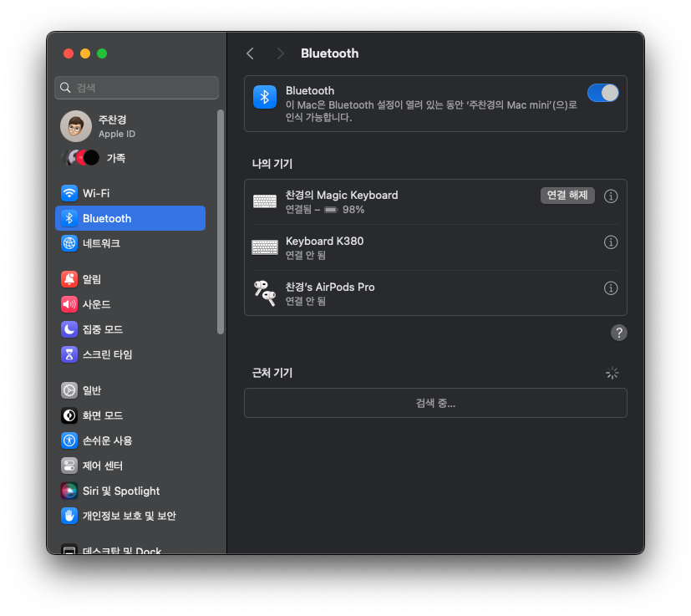691x616 pixels.
Task: Close the settings window with red button
Action: tap(69, 53)
